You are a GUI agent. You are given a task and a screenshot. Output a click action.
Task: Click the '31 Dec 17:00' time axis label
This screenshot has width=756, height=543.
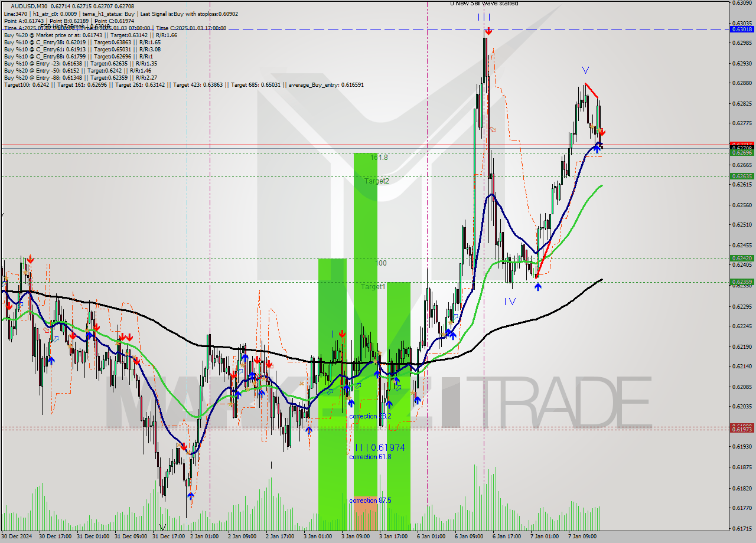pyautogui.click(x=169, y=537)
